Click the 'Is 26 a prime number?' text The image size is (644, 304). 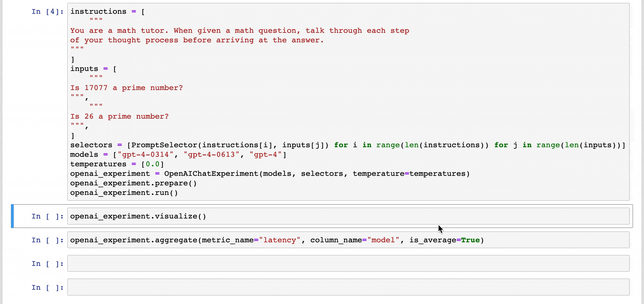[x=119, y=116]
